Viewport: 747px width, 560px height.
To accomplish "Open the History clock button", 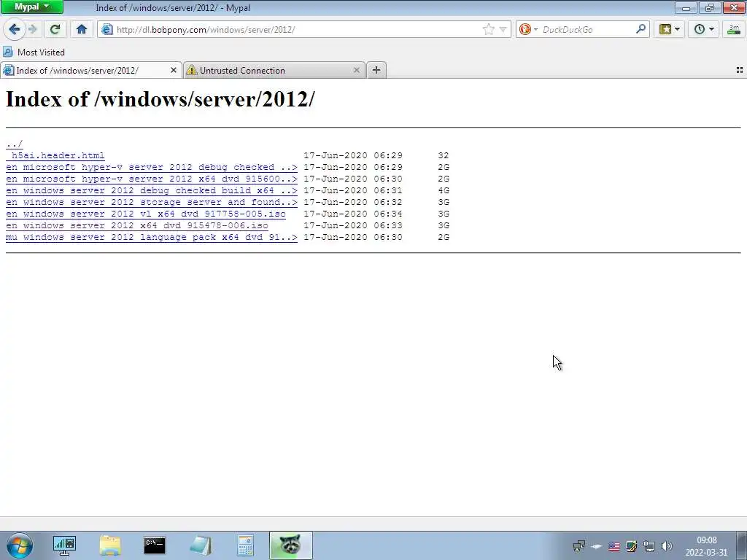I will (700, 29).
